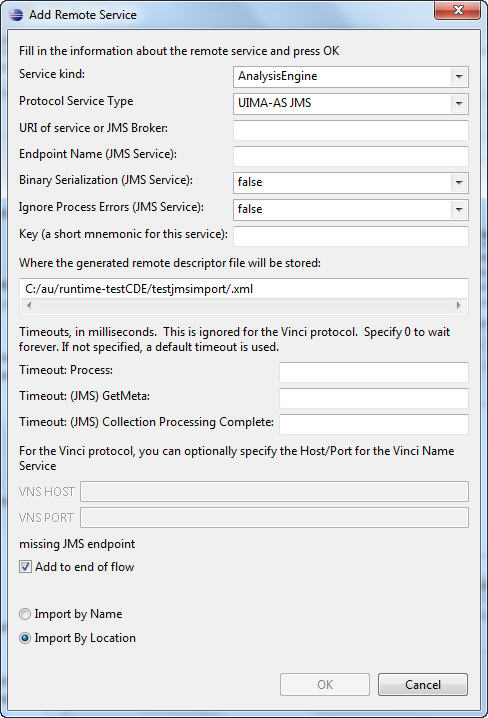This screenshot has height=718, width=488.
Task: Focus the Timeout: Process field
Action: 374,372
